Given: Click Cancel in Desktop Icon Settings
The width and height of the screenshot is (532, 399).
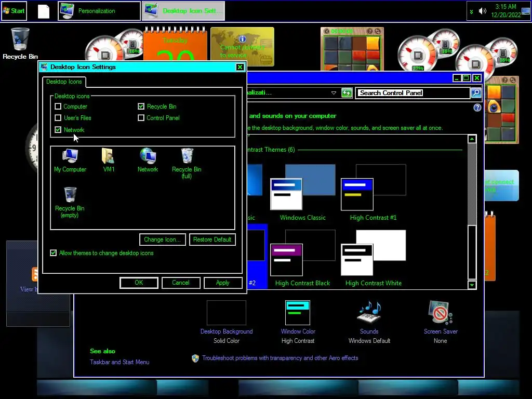Looking at the screenshot, I should click(x=181, y=283).
